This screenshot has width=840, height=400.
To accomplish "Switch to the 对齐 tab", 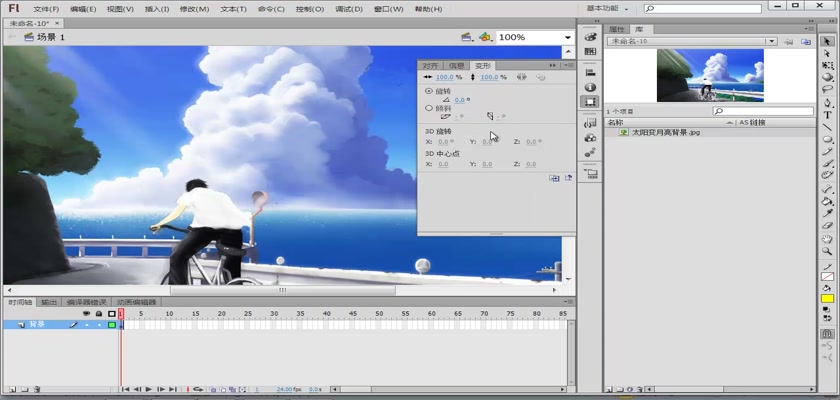I will pos(430,65).
